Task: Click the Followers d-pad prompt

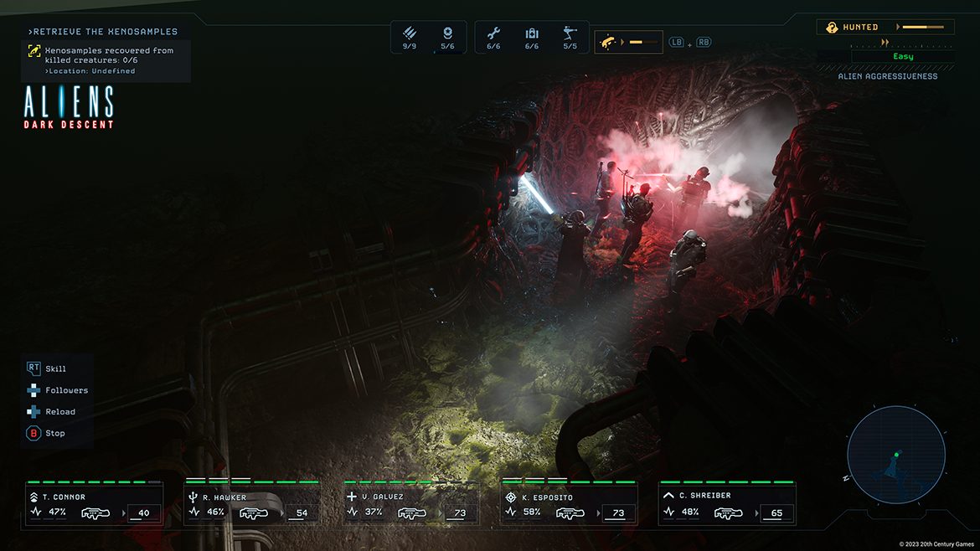Action: (x=34, y=390)
